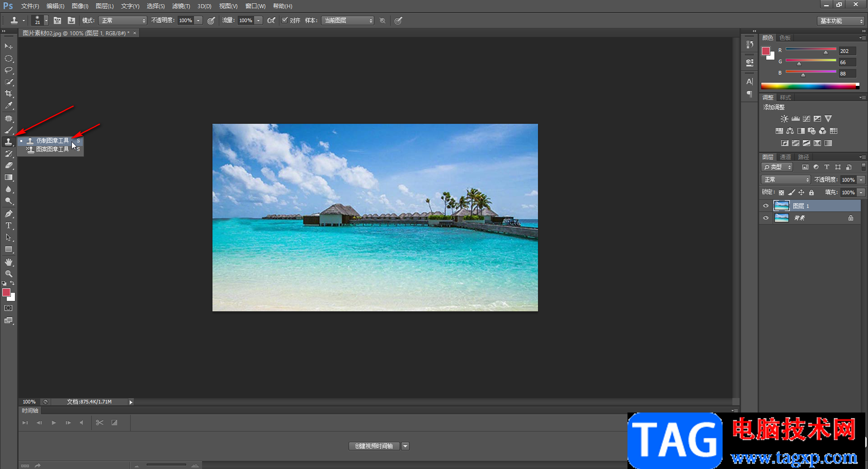The width and height of the screenshot is (868, 469).
Task: Select the Horizontal Type tool
Action: pyautogui.click(x=9, y=225)
